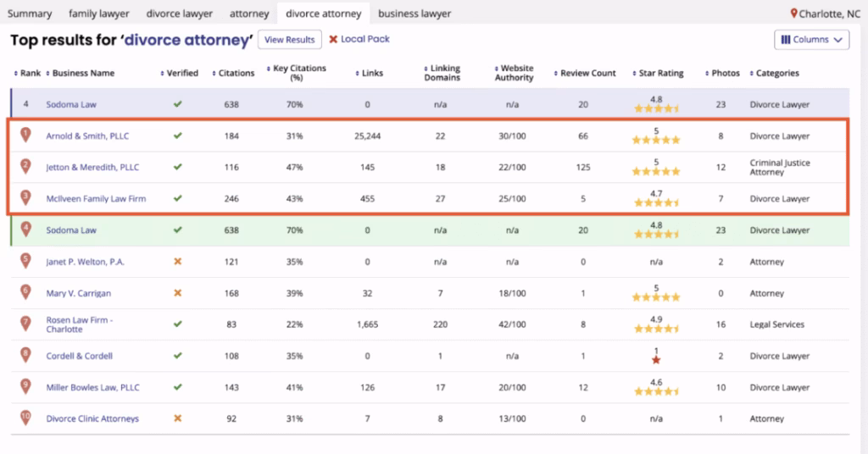
Task: Open the Divorce Clinic Attorneys link
Action: [92, 418]
